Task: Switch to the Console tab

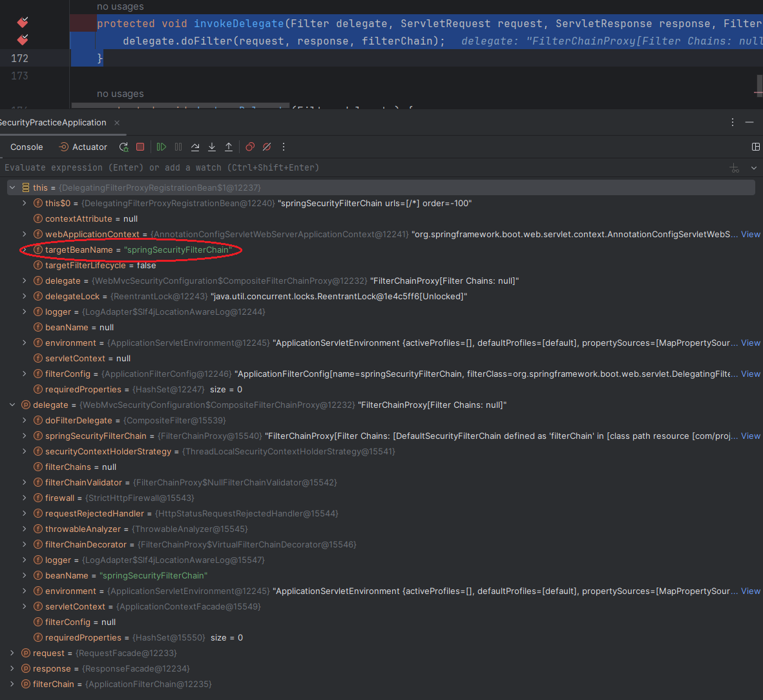Action: pyautogui.click(x=26, y=147)
